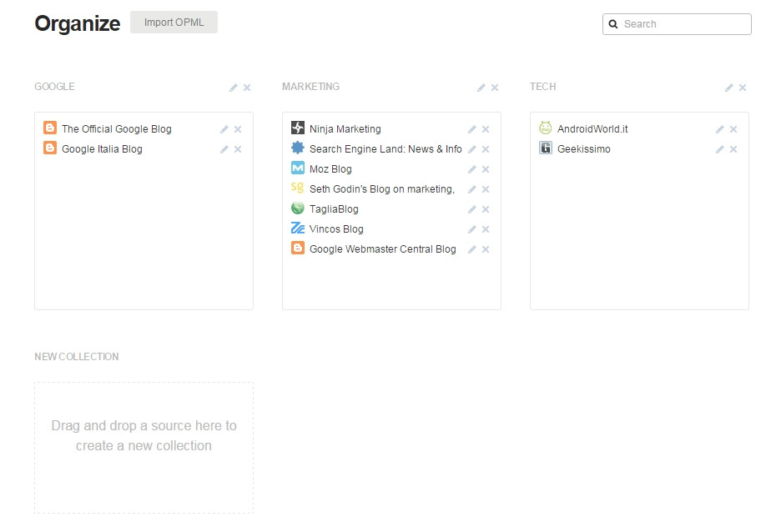Edit The Official Google Blog source

tap(224, 129)
